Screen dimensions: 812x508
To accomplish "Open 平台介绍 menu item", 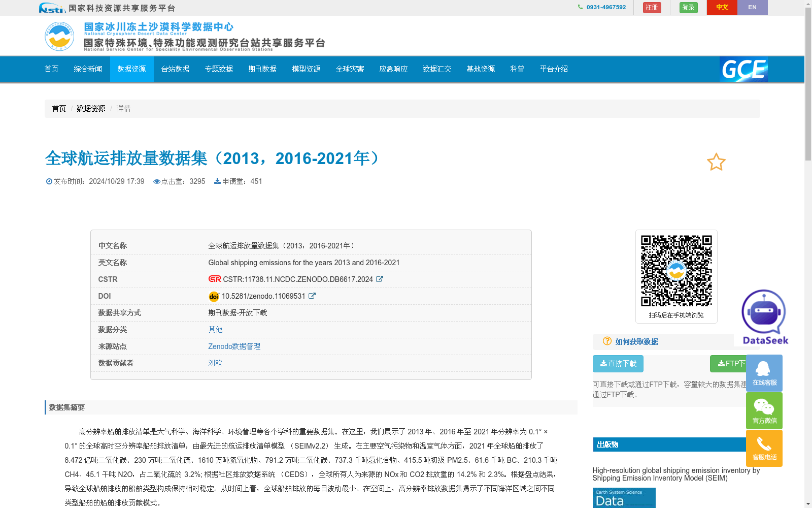I will tap(554, 69).
